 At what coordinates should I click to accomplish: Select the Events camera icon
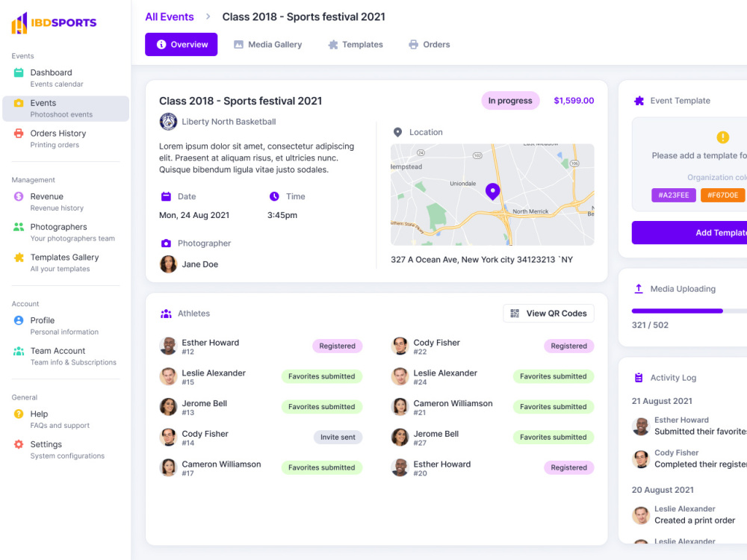[x=19, y=103]
